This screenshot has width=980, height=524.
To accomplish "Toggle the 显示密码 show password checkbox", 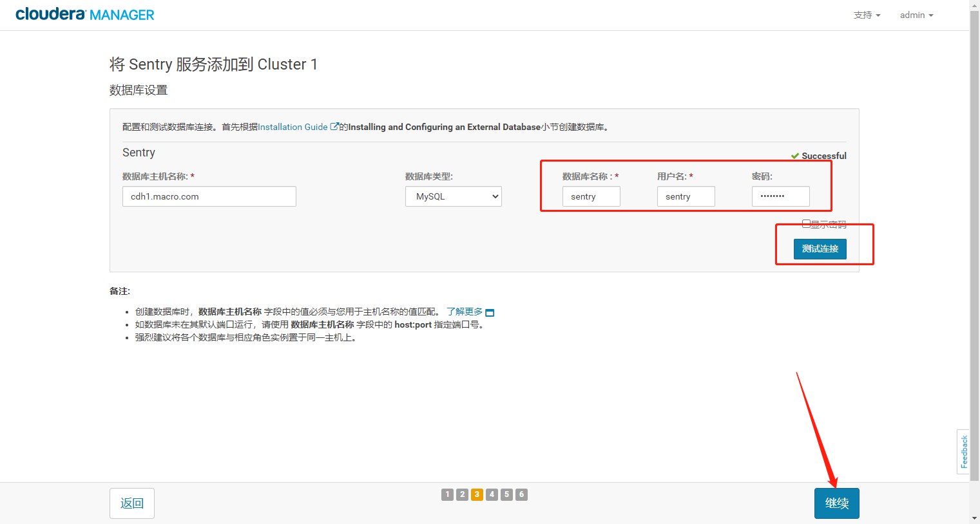I will pos(806,223).
